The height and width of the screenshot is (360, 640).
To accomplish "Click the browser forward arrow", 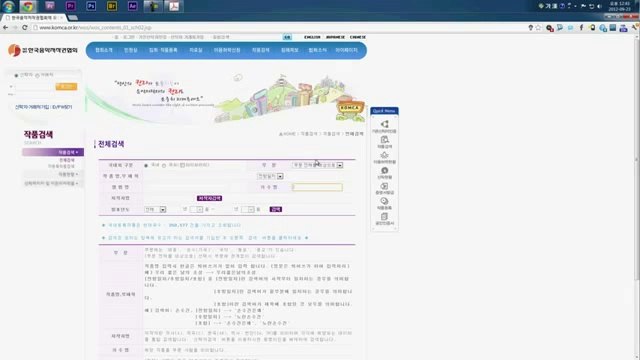I will [x=15, y=27].
